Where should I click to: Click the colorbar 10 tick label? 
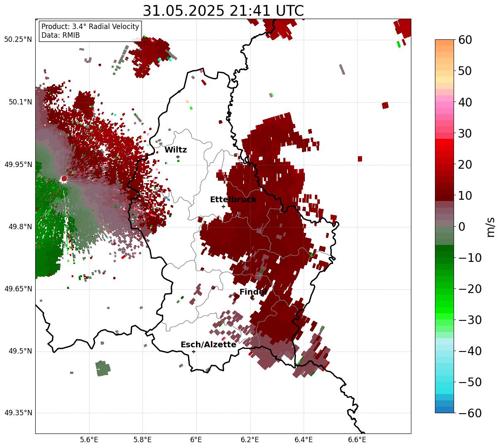[466, 196]
